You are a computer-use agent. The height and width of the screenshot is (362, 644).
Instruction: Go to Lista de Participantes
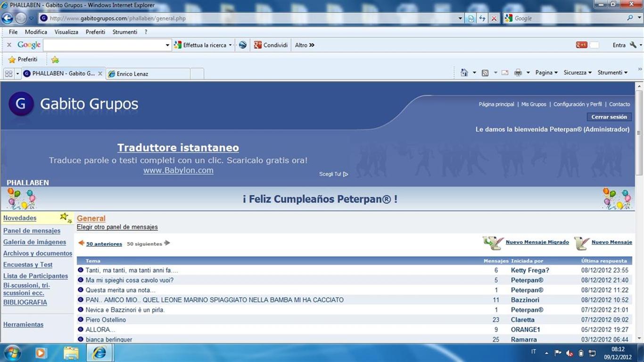tap(36, 276)
